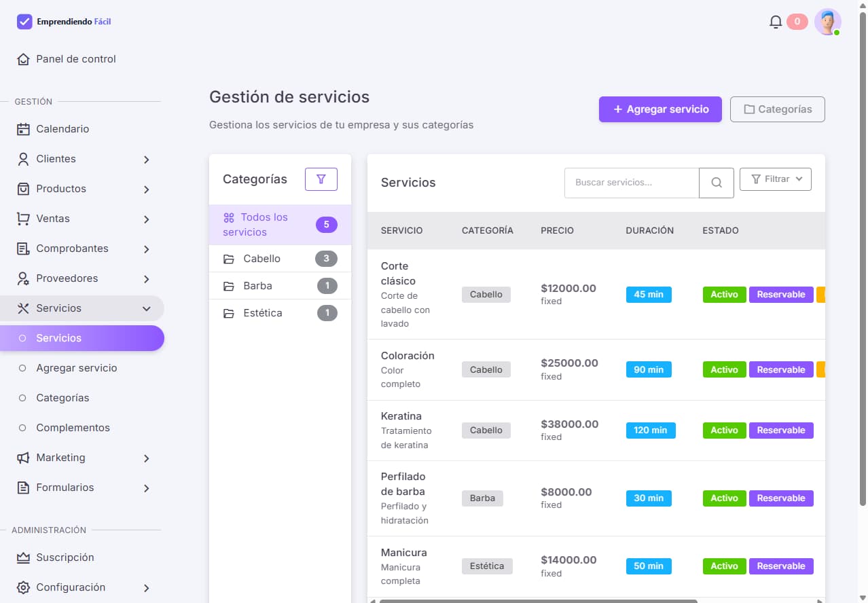Viewport: 868px width, 603px height.
Task: Select the active Servicios submenu item
Action: coord(82,338)
